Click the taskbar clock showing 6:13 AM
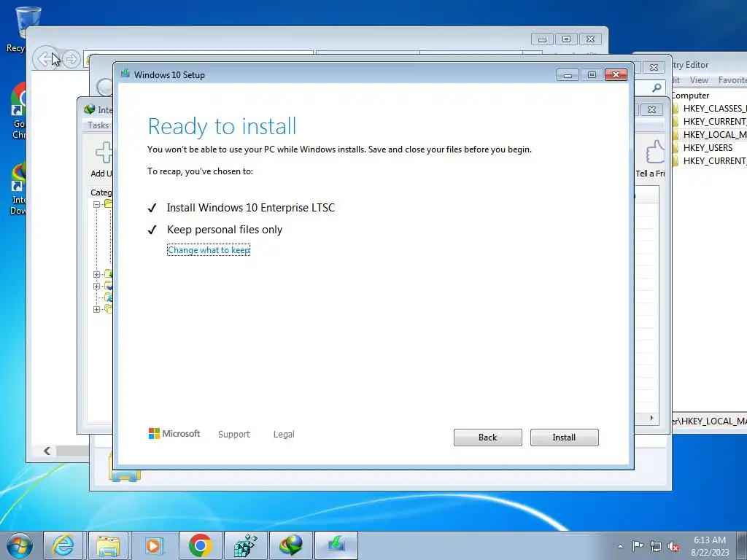Screen dimensions: 747x560 point(710,546)
